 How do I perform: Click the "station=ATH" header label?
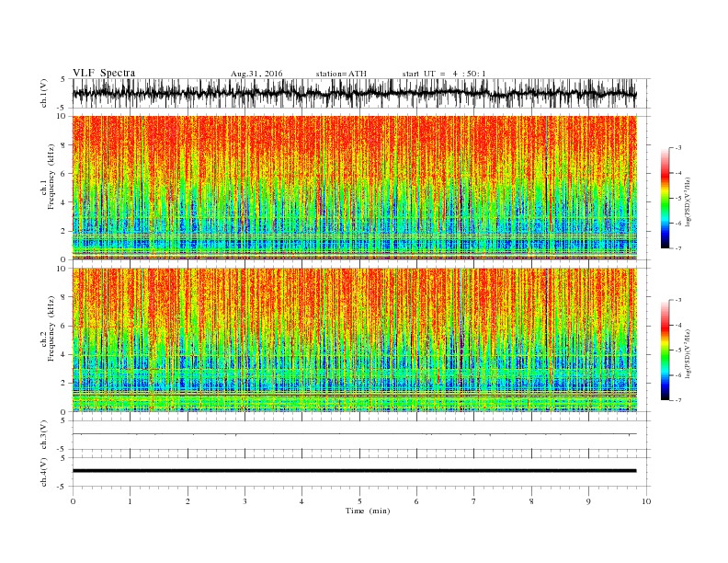click(341, 74)
